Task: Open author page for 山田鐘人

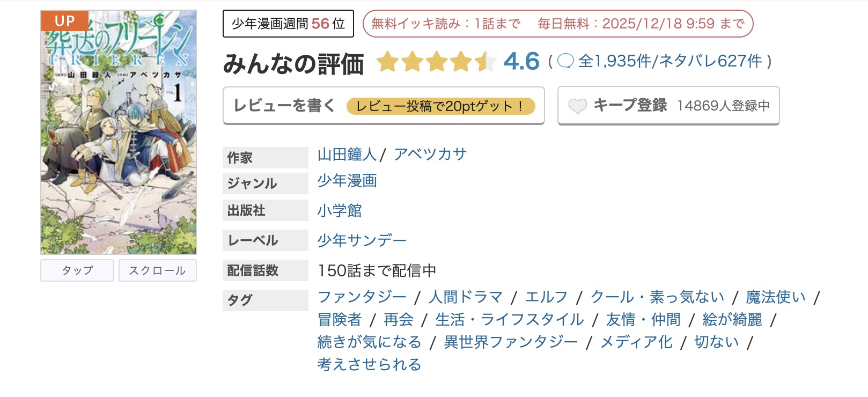Action: pos(347,153)
